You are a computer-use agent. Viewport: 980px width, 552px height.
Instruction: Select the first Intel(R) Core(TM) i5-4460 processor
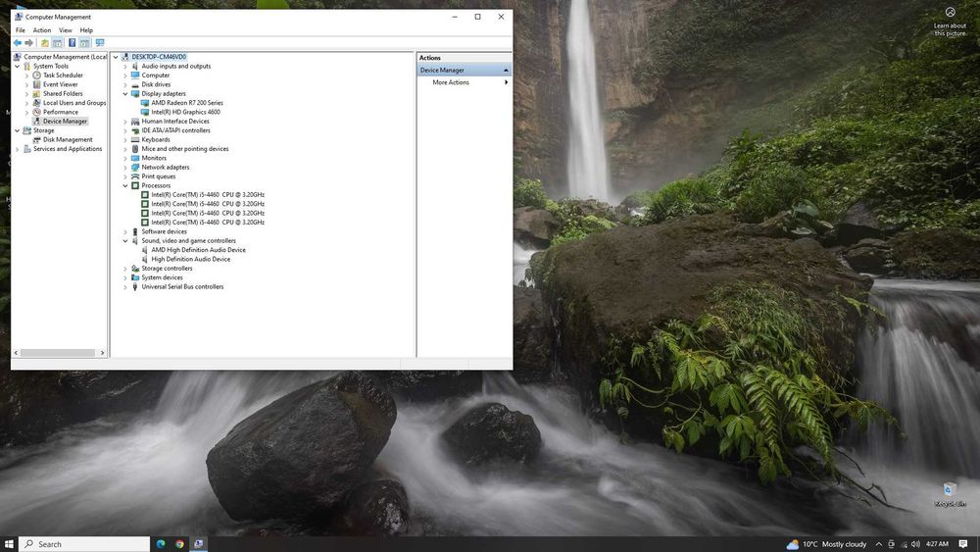(x=208, y=195)
